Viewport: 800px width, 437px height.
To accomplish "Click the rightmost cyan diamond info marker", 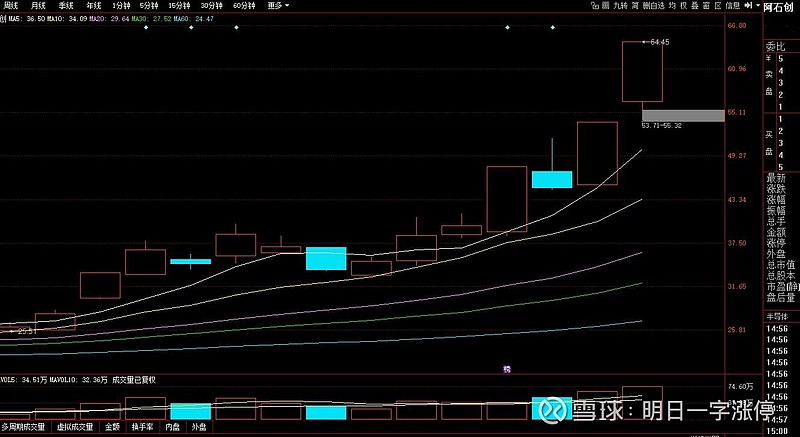I will [553, 28].
